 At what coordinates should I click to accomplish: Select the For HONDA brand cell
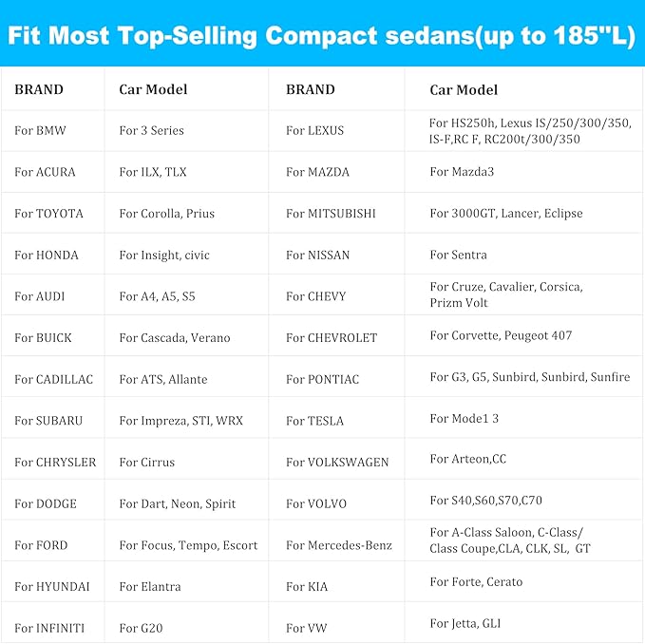(x=46, y=255)
